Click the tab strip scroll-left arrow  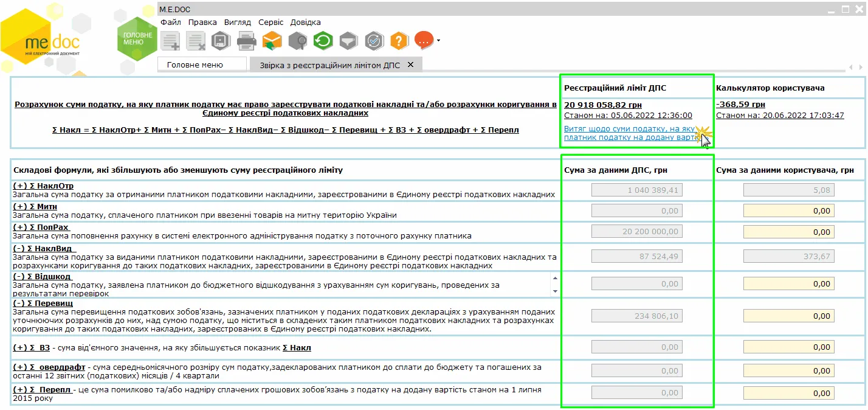(851, 66)
